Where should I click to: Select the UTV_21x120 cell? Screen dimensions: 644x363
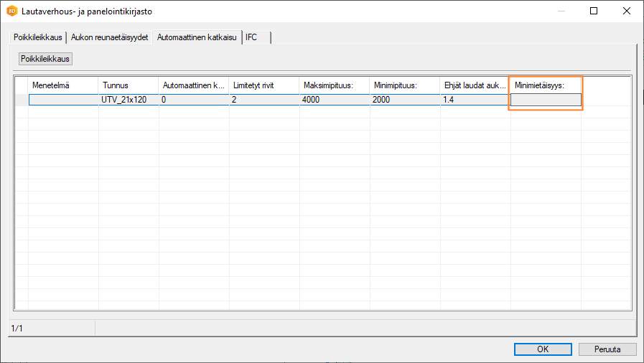click(x=128, y=100)
